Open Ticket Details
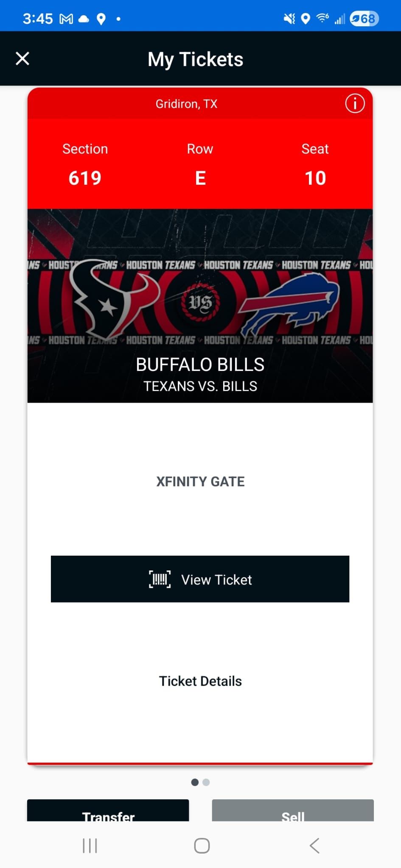Screen dimensions: 401x868 (x=200, y=681)
